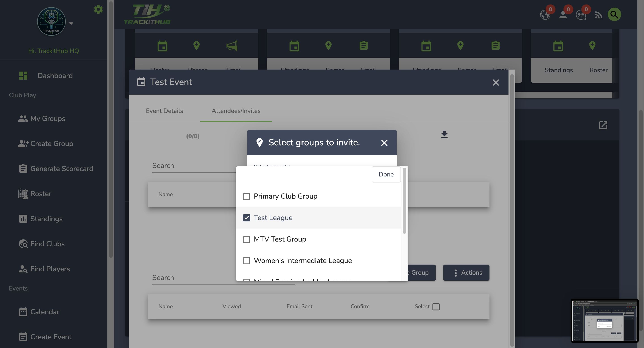
Task: Click the picture-in-picture thumbnail preview
Action: [604, 320]
